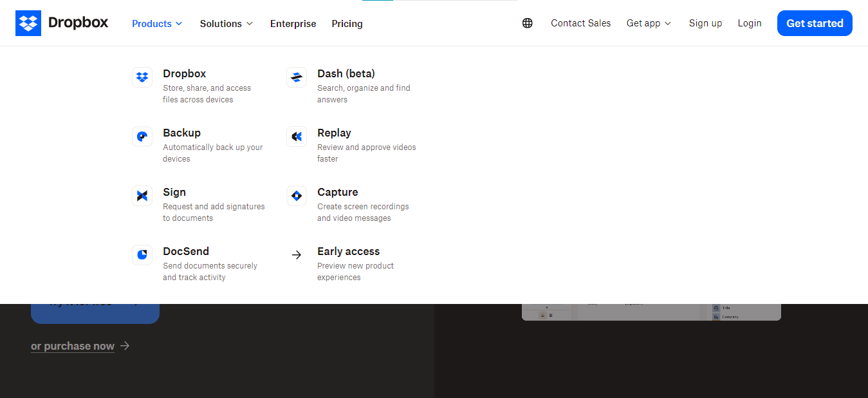
Task: Expand the Solutions dropdown
Action: [226, 23]
